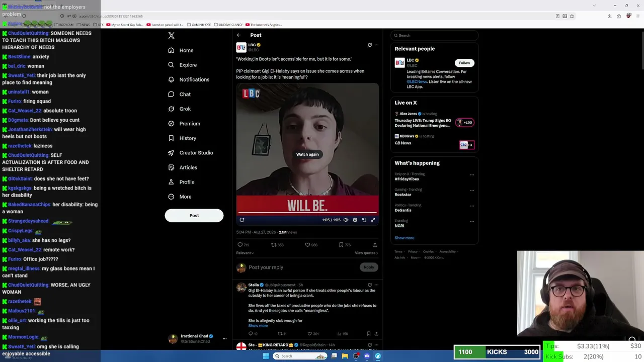Click the Grok icon on Stella's reply
Viewport: 644px width, 362px height.
click(370, 285)
